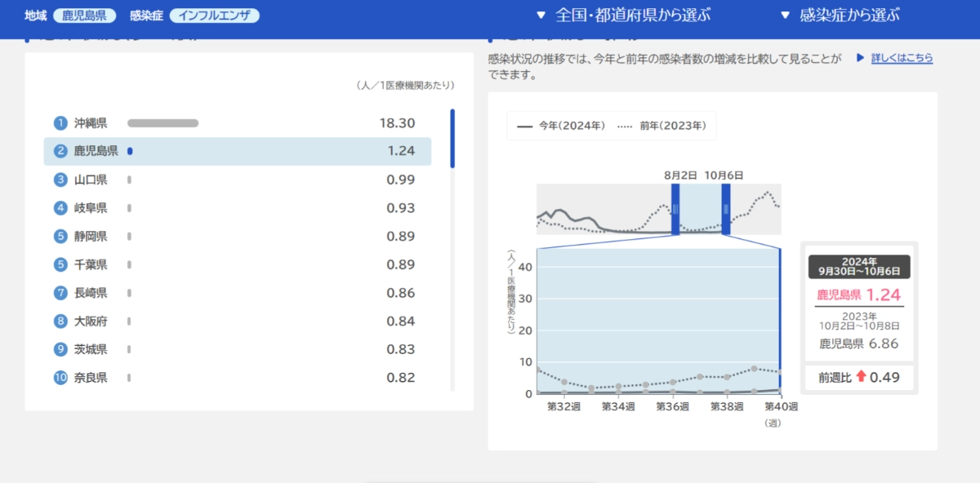Expand the 感染症から選ぶ dropdown
Viewport: 980px width, 483px height.
[840, 16]
